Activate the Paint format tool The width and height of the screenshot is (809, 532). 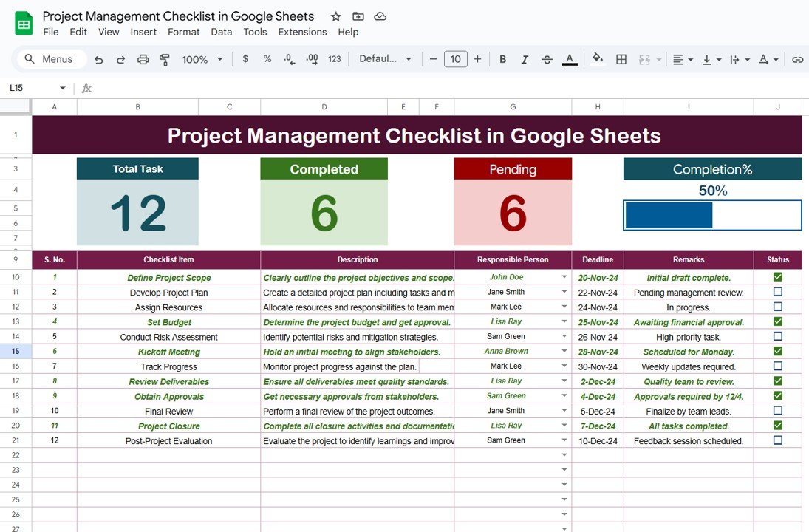point(165,59)
